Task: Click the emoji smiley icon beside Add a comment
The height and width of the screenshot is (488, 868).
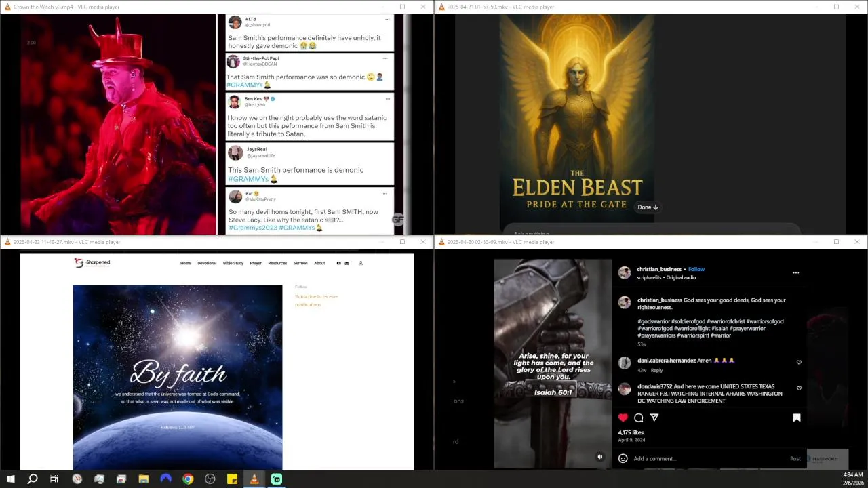Action: (623, 458)
